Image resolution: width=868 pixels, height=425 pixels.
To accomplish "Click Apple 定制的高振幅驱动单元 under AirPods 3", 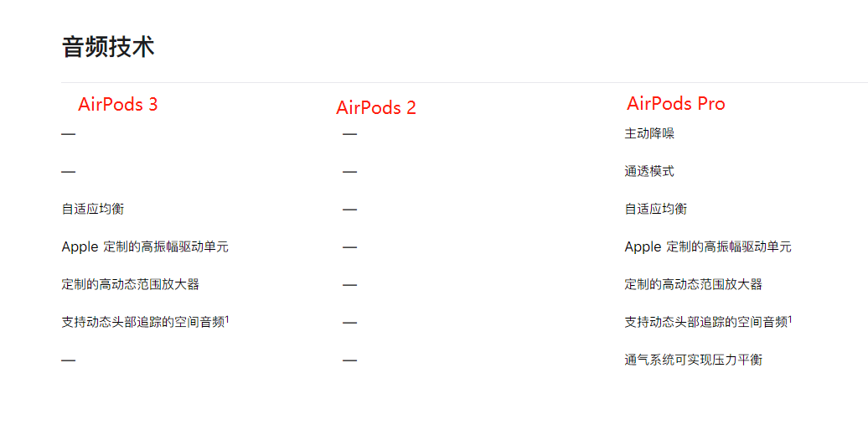I will pos(145,247).
